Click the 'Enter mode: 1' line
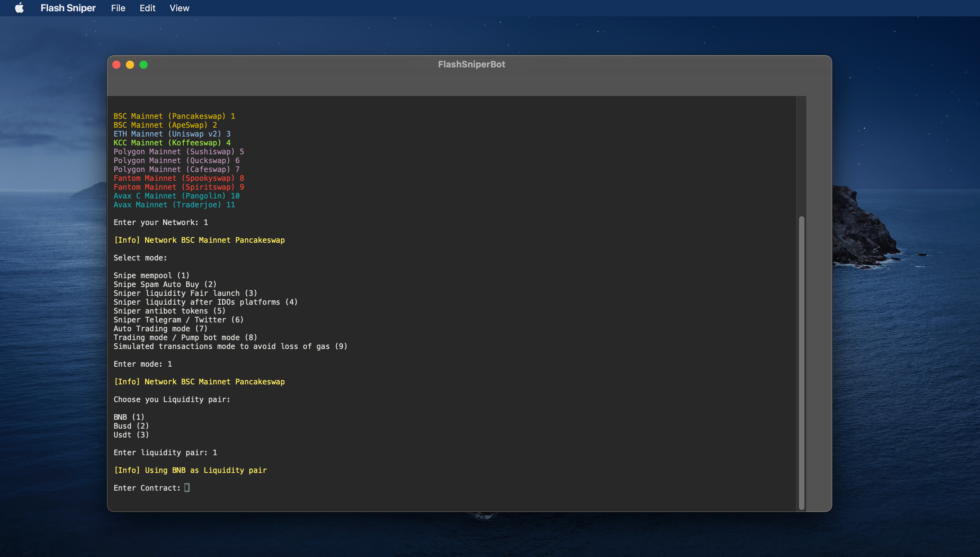The height and width of the screenshot is (557, 980). [143, 364]
